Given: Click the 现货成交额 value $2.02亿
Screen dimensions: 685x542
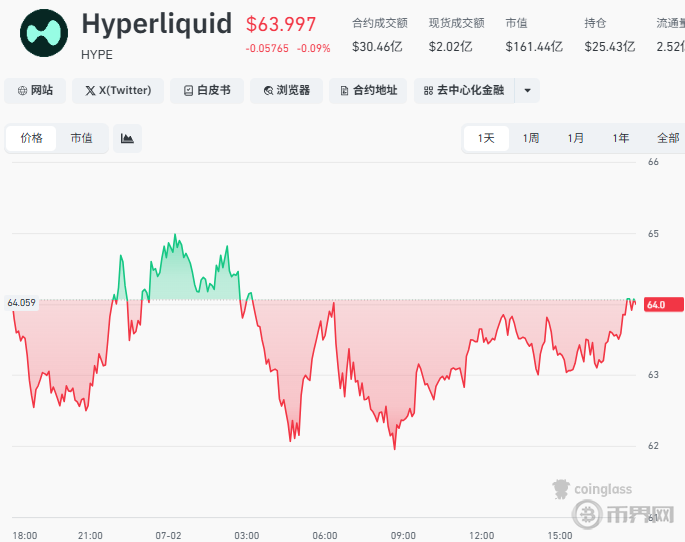Looking at the screenshot, I should click(450, 46).
